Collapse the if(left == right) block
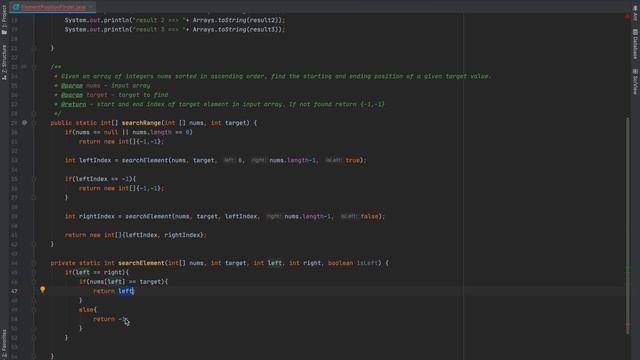Screen dimensions: 640x360 coord(34,272)
